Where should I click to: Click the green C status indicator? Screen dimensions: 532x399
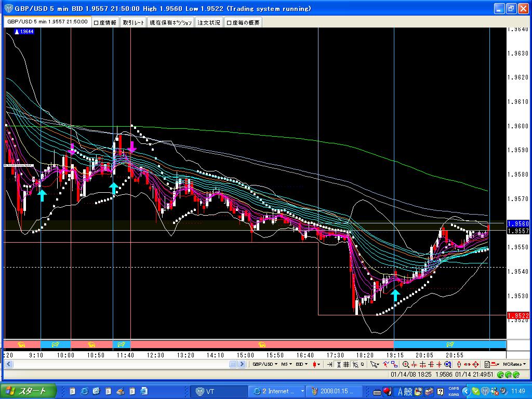(516, 375)
